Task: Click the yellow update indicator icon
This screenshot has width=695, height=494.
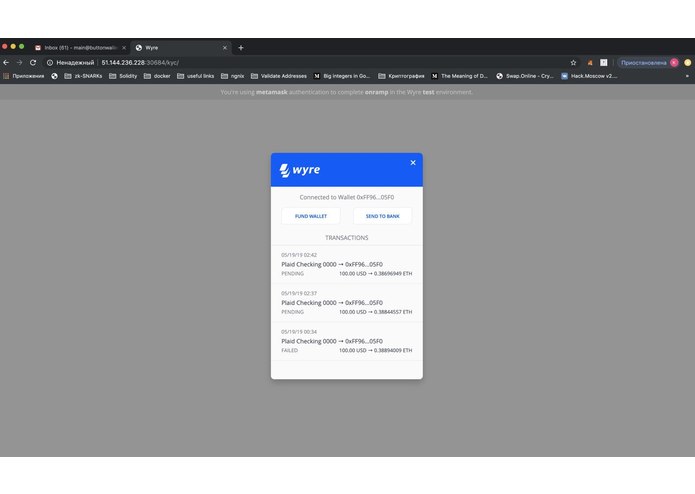Action: [687, 62]
